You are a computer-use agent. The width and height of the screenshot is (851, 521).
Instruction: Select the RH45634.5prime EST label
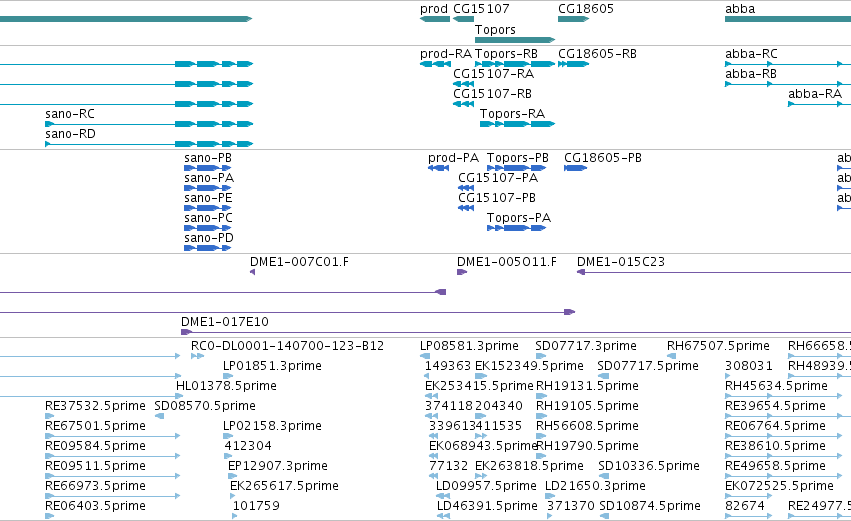coord(776,387)
